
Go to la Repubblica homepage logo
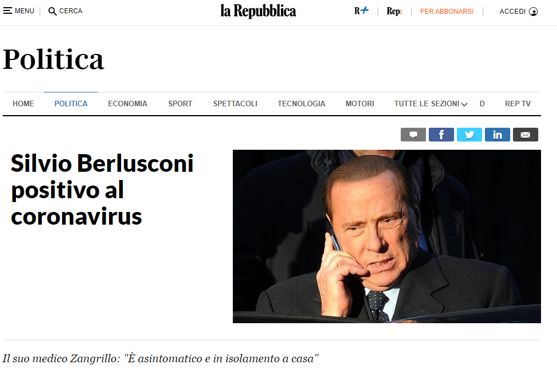click(x=258, y=12)
